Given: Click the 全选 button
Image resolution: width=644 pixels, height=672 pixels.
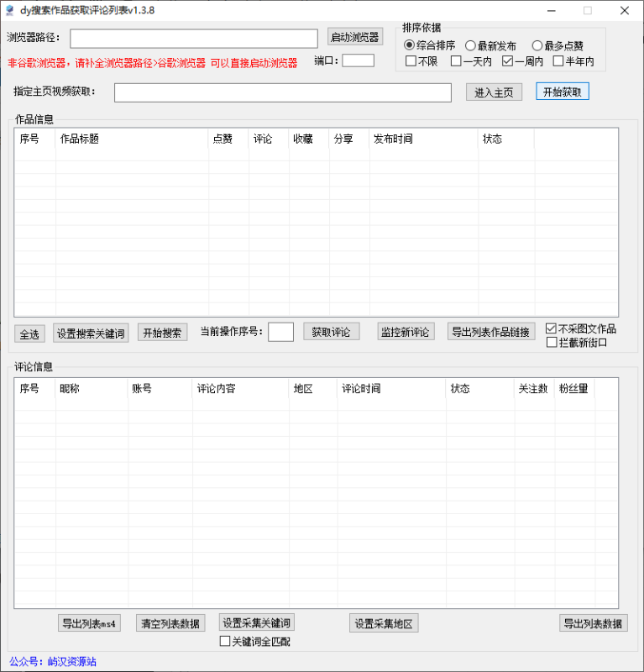Looking at the screenshot, I should 29,333.
